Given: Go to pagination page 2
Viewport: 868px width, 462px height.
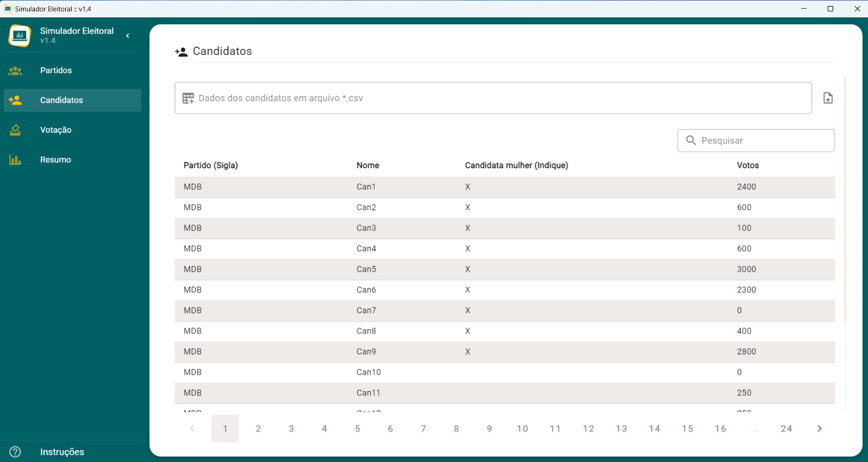Looking at the screenshot, I should (258, 428).
